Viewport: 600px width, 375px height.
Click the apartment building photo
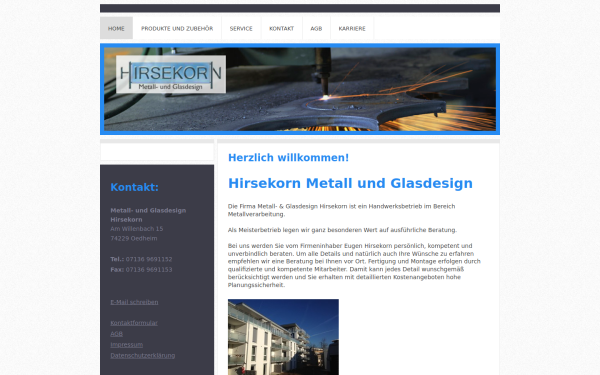click(283, 337)
